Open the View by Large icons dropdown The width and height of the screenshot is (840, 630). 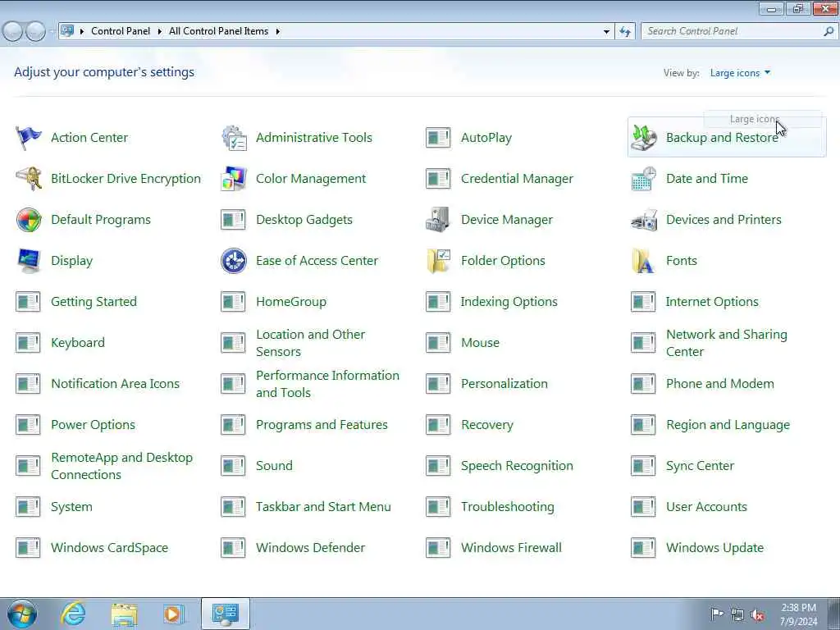pos(740,73)
